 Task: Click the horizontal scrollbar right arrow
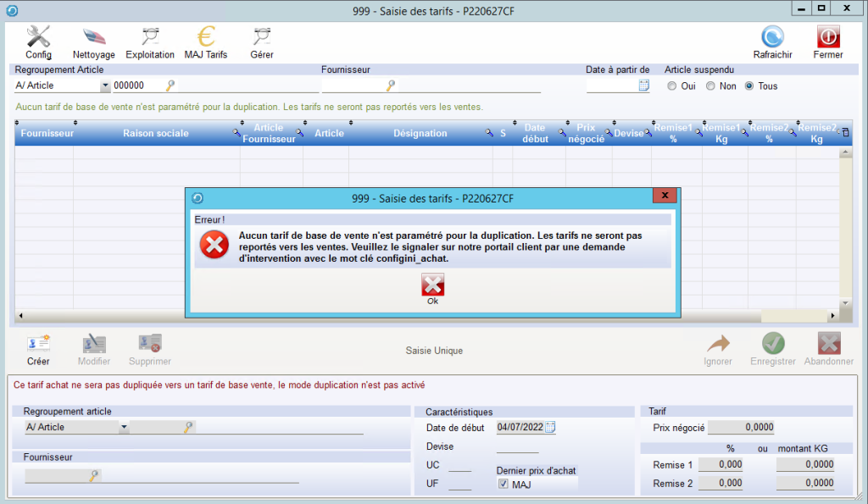point(832,316)
